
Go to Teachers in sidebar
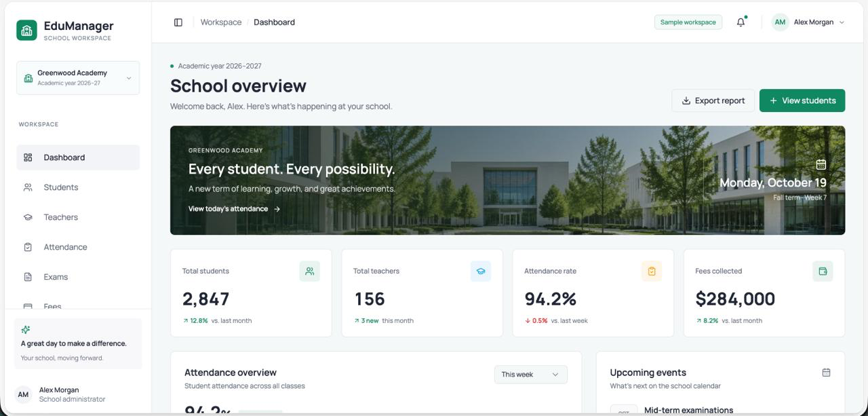tap(78, 217)
